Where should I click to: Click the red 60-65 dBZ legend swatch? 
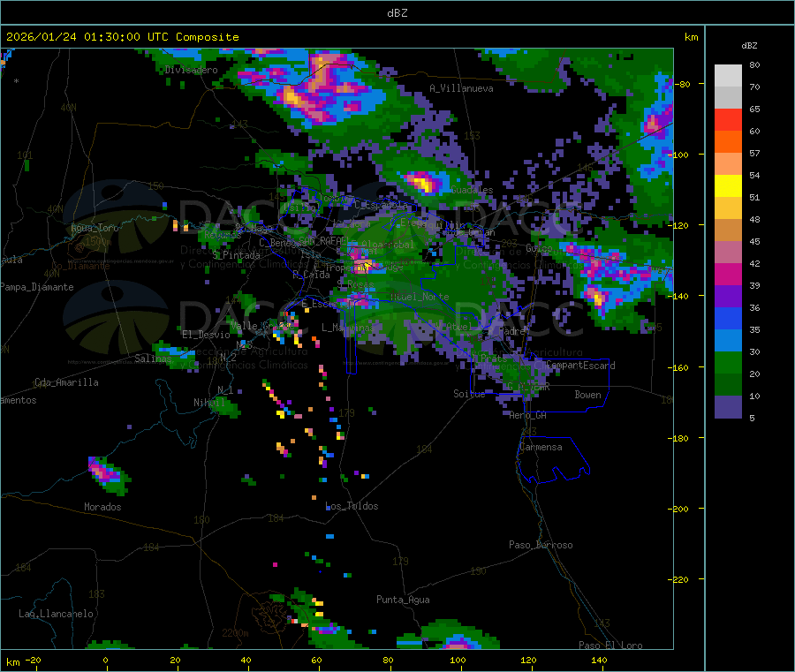point(728,119)
